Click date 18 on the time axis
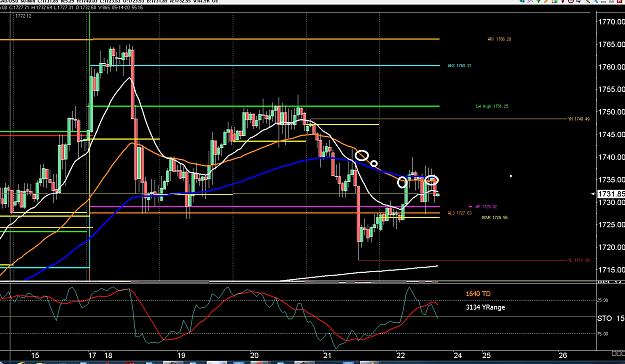Image resolution: width=625 pixels, height=364 pixels. (108, 355)
